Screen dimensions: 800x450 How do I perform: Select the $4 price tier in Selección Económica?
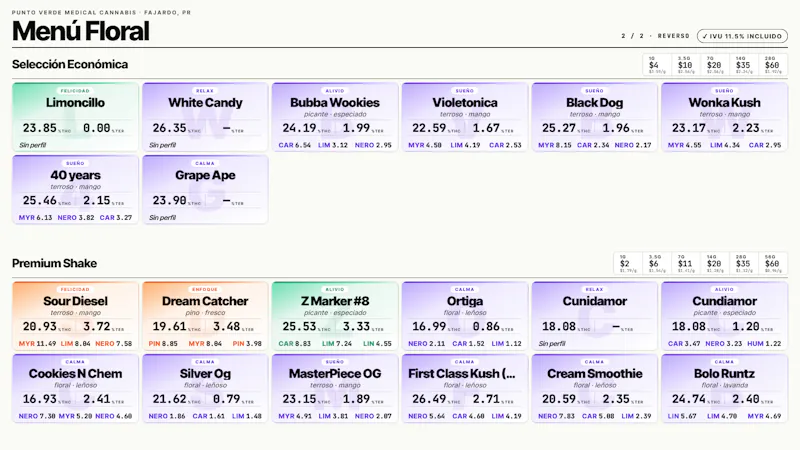(x=657, y=65)
